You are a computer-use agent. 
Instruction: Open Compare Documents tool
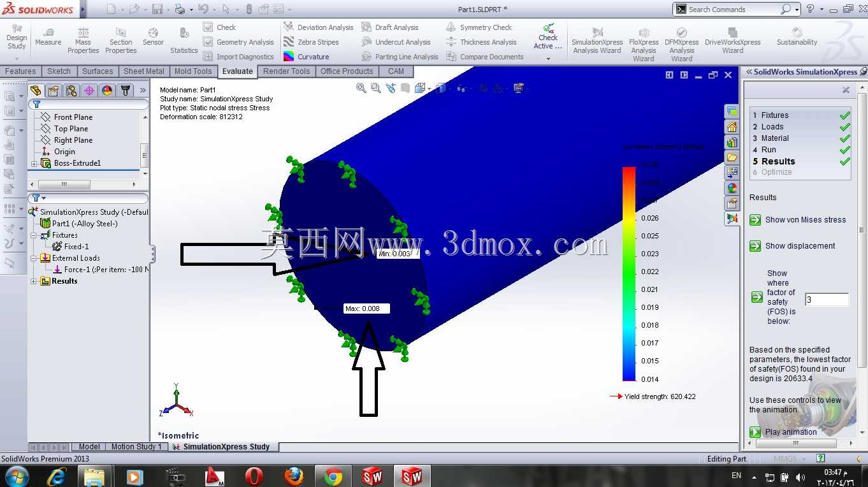[485, 57]
